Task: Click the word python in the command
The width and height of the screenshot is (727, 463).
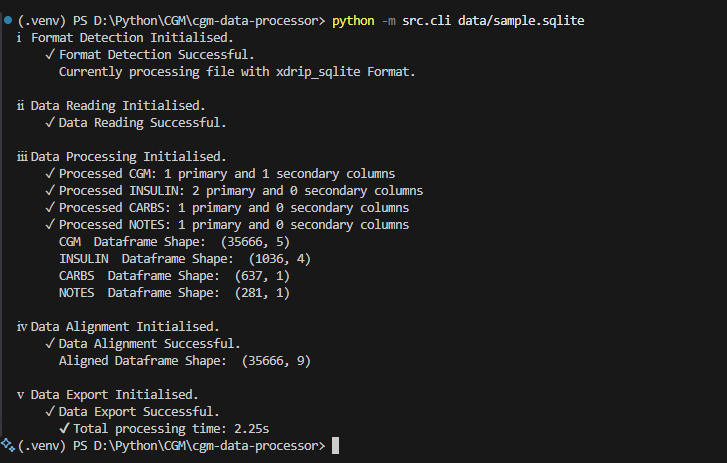Action: coord(355,21)
